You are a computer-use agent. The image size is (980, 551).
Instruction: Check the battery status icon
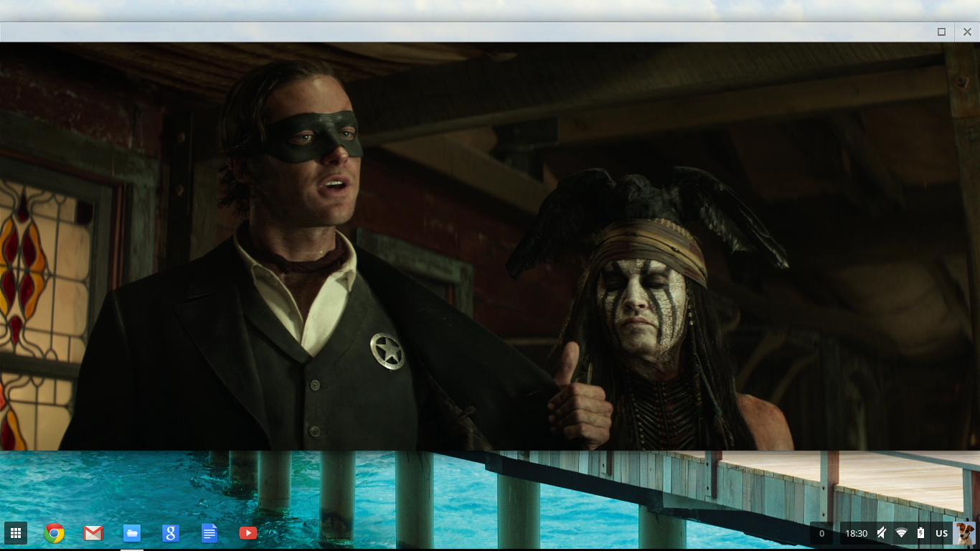921,533
